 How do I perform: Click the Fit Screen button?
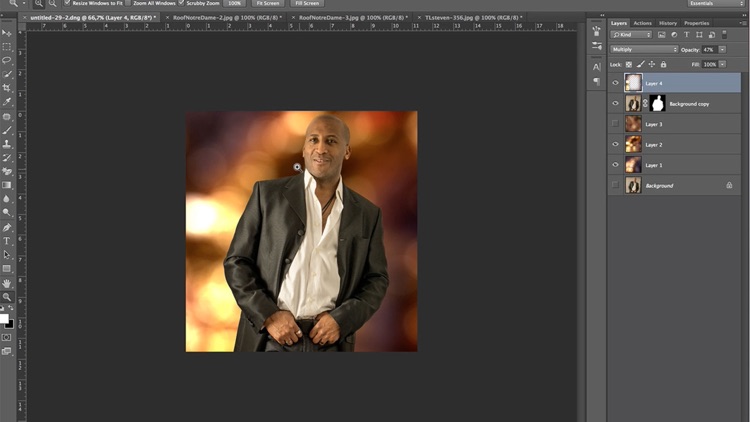(270, 4)
